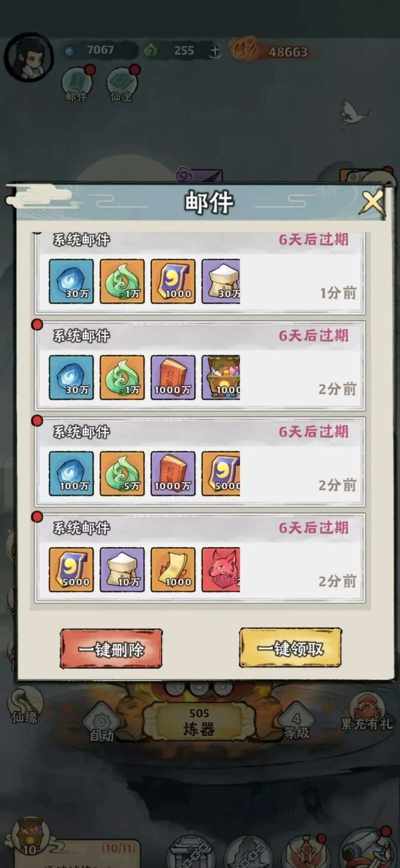
Task: Close the 邮件 mail dialog
Action: [x=372, y=202]
